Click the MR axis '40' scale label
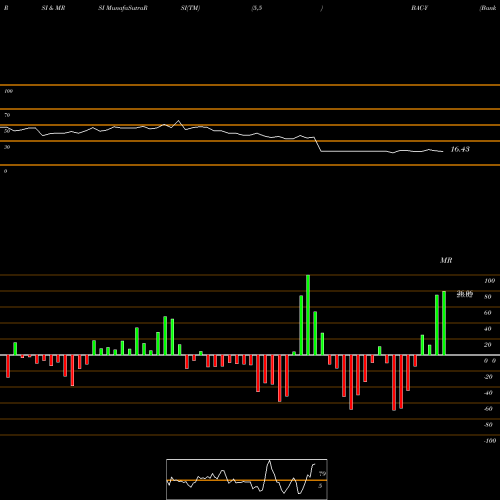The width and height of the screenshot is (500, 500). pyautogui.click(x=488, y=329)
